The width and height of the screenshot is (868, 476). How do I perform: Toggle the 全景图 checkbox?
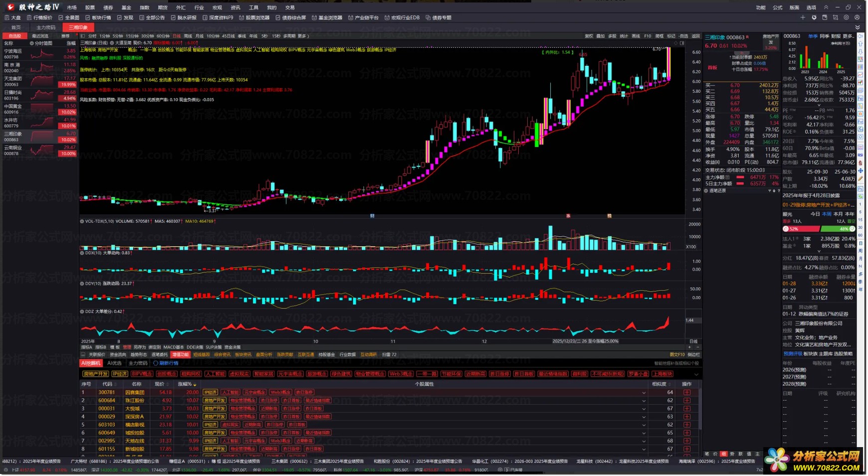tap(61, 18)
